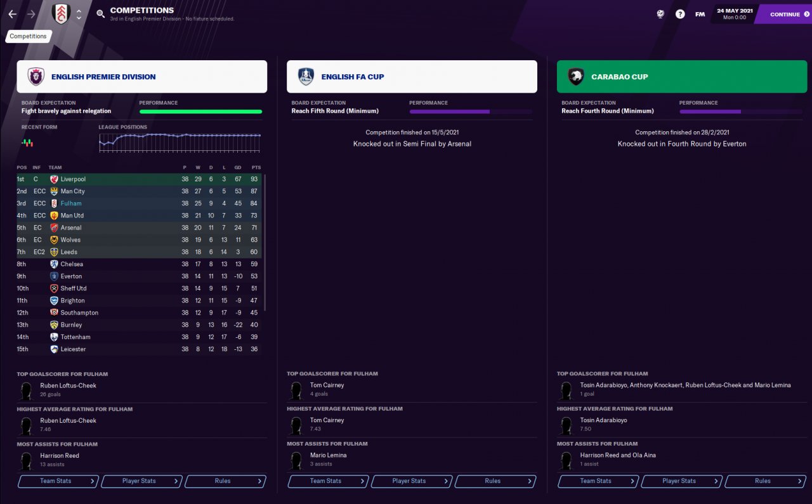Open the world globe icon in top bar
This screenshot has height=504, width=812.
pyautogui.click(x=660, y=14)
